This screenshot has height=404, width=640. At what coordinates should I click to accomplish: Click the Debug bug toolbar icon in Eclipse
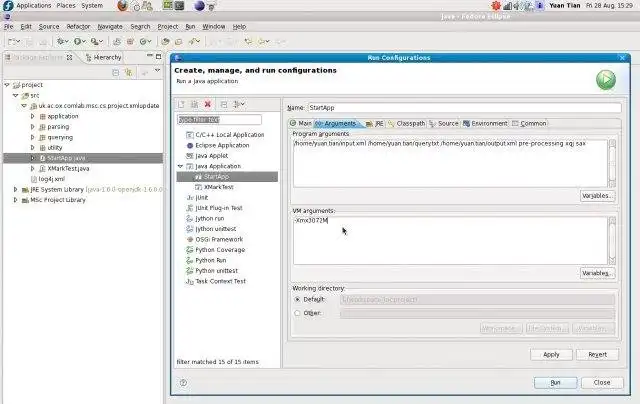(x=62, y=41)
